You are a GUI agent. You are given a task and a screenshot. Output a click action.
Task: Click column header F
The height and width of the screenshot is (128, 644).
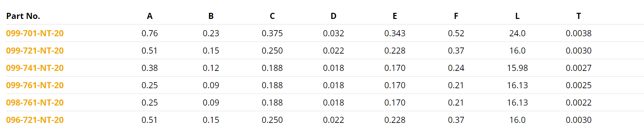(456, 16)
